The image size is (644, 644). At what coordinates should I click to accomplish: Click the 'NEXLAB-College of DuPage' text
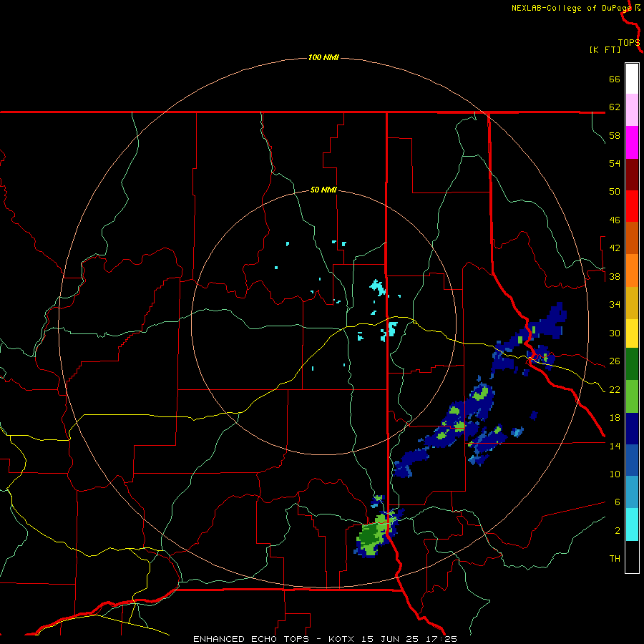(571, 8)
